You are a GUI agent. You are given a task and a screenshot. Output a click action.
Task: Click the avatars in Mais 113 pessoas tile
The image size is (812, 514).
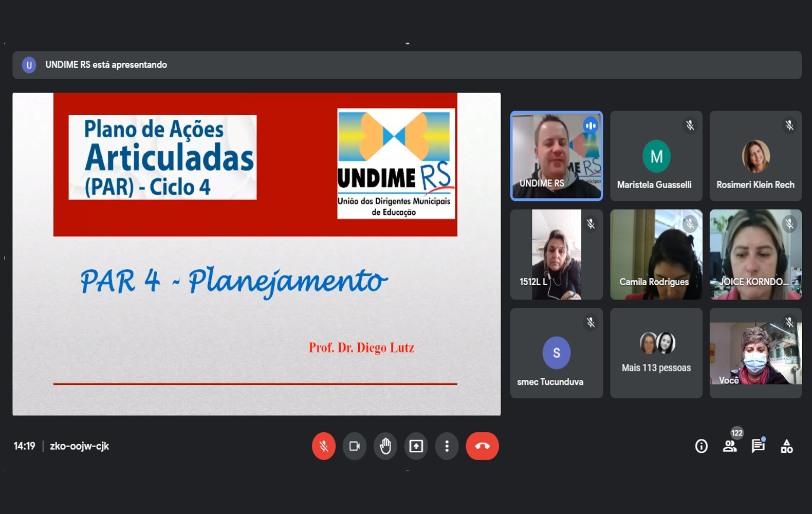(657, 343)
